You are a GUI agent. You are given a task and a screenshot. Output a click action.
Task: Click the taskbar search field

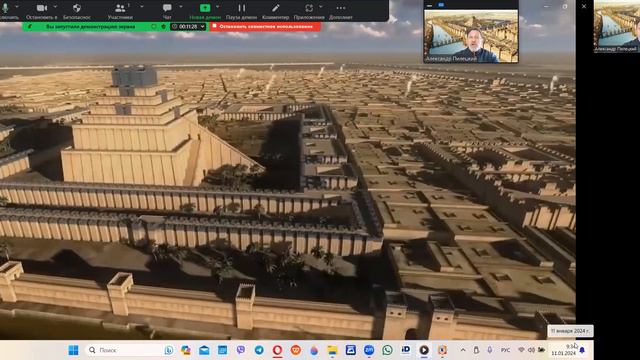point(130,350)
